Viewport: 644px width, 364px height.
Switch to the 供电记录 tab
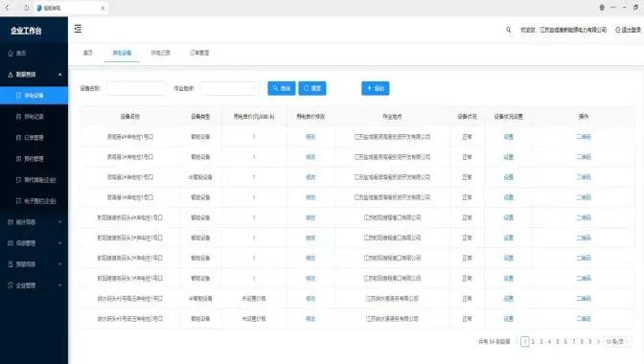(x=160, y=53)
